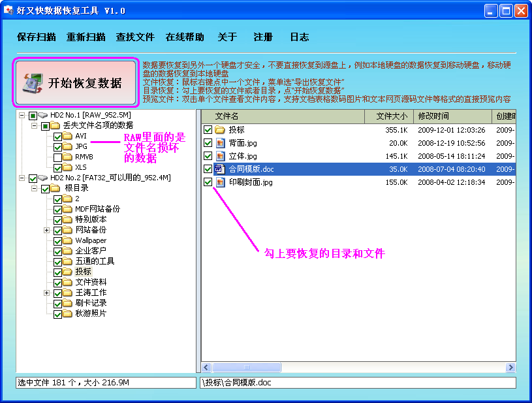Uncheck the 印刷封面.jpg file checkbox
Viewport: 532px width, 403px height.
(x=208, y=182)
